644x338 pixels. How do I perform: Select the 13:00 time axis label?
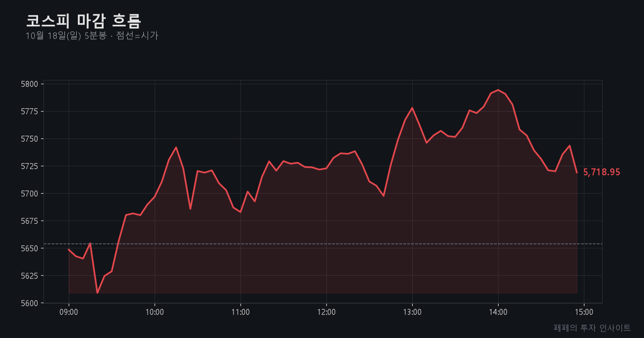pos(412,312)
